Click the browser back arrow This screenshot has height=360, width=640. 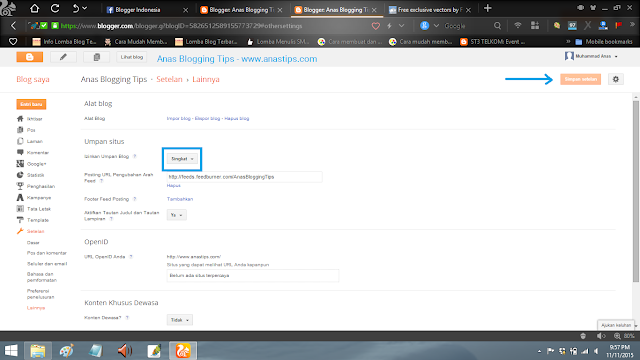coord(13,26)
